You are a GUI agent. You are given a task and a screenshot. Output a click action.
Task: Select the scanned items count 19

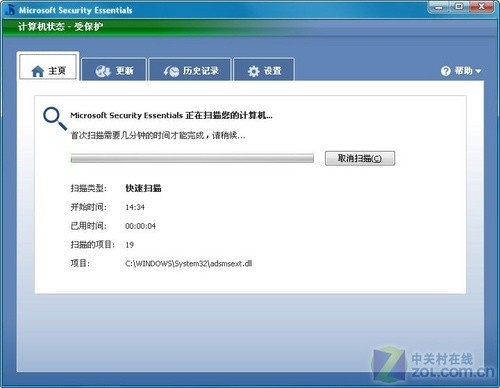[129, 245]
